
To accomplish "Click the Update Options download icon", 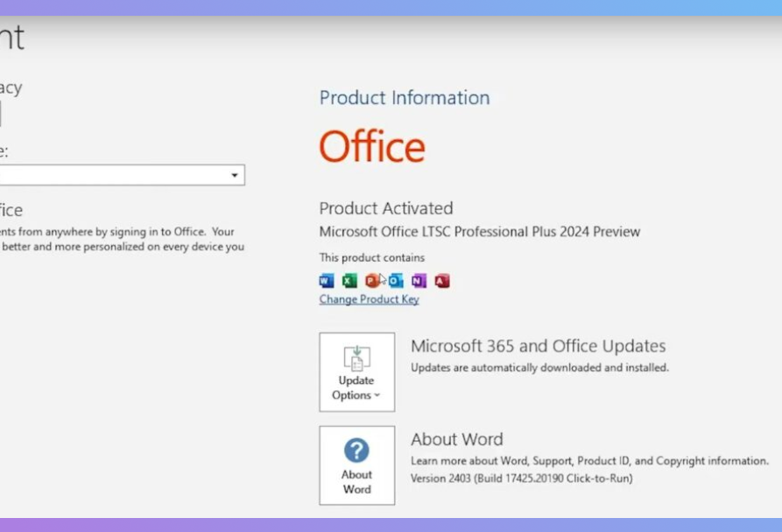I will [x=356, y=357].
